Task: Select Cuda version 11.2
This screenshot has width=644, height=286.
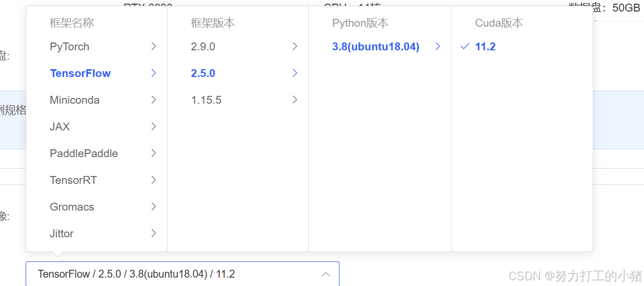Action: point(485,47)
